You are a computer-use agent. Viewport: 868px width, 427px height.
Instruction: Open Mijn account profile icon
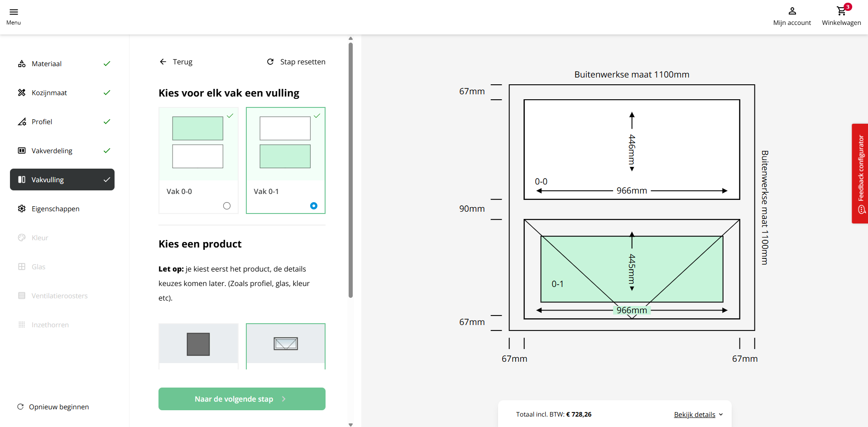tap(792, 11)
